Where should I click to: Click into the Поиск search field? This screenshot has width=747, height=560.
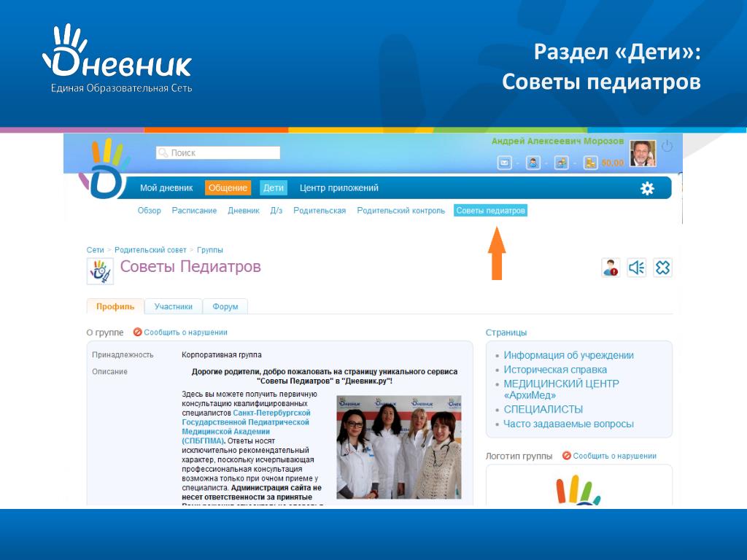point(217,153)
